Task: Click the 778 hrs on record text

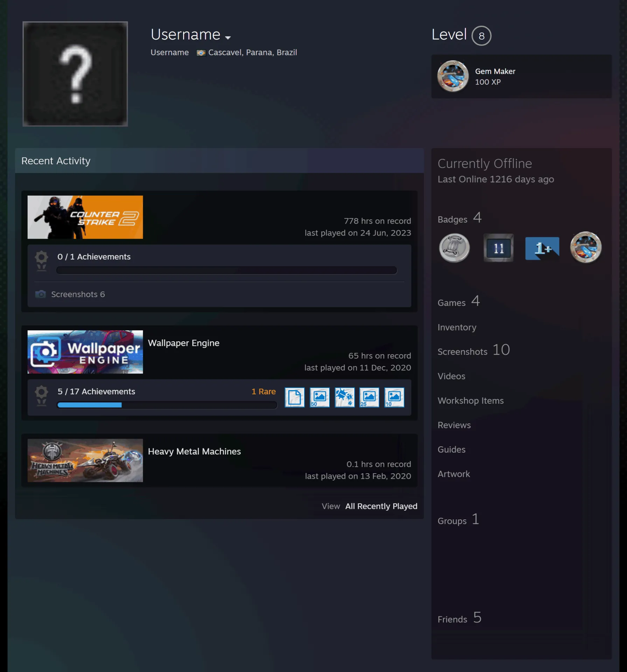Action: coord(377,221)
